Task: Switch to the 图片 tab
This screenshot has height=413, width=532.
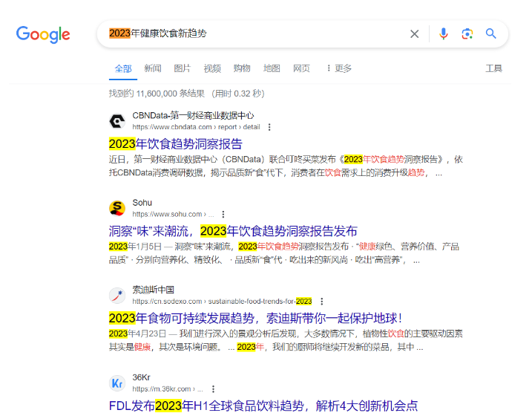Action: [x=183, y=68]
